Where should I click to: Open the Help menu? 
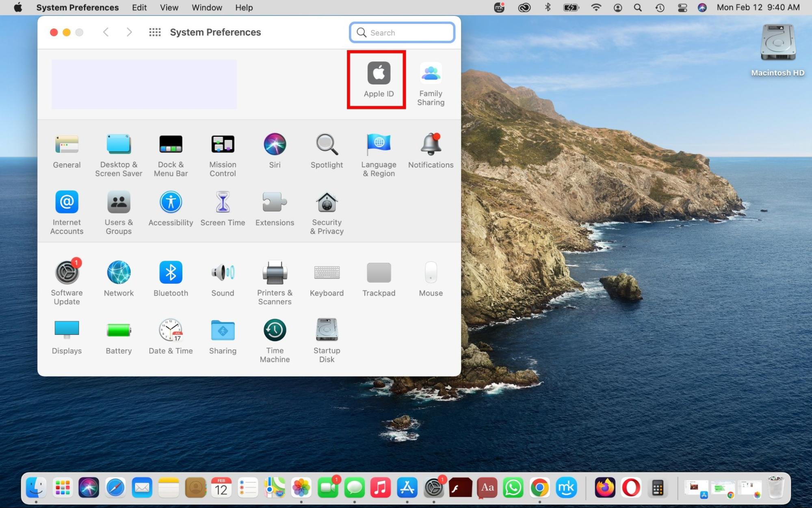point(244,7)
